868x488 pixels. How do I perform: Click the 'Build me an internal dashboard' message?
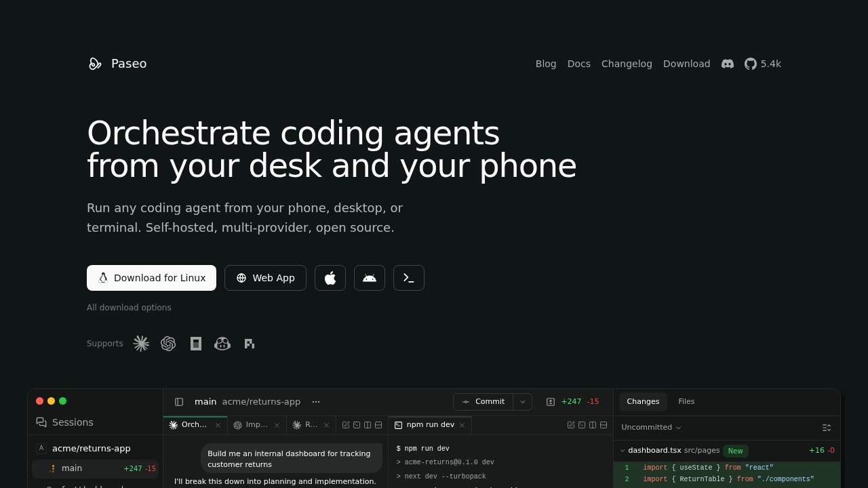(x=292, y=459)
